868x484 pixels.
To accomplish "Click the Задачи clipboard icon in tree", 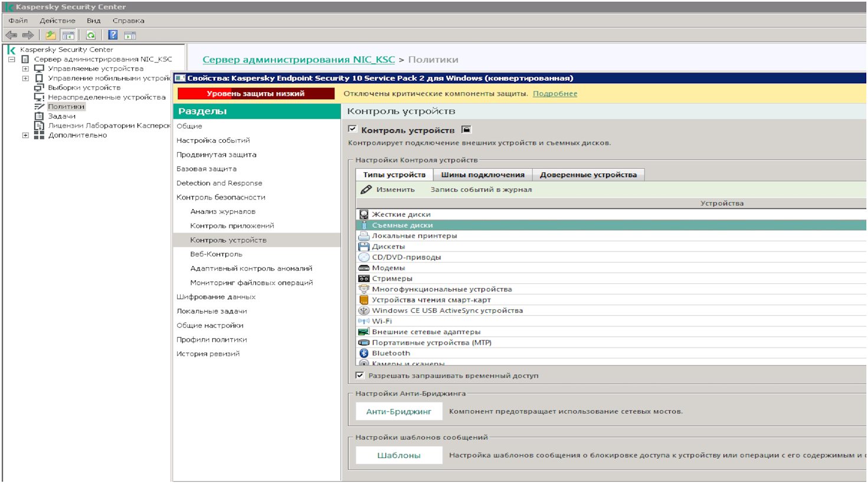I will tap(39, 116).
